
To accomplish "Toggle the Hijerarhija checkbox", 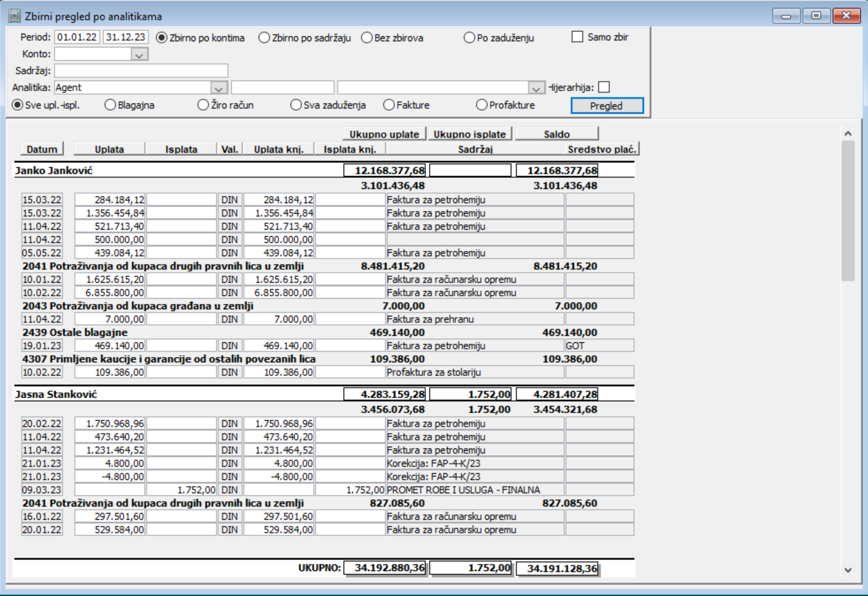I will (x=604, y=87).
